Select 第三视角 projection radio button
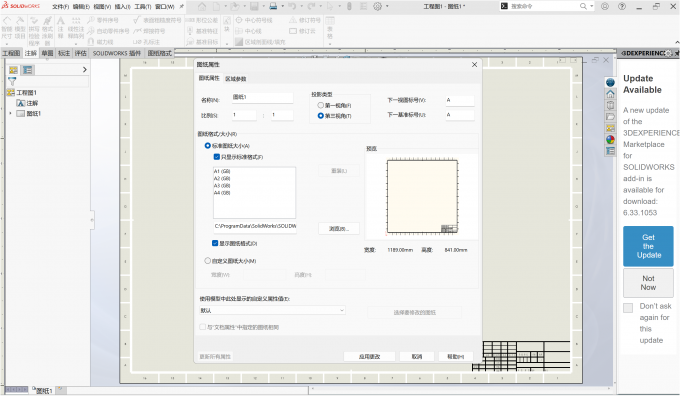 (320, 116)
